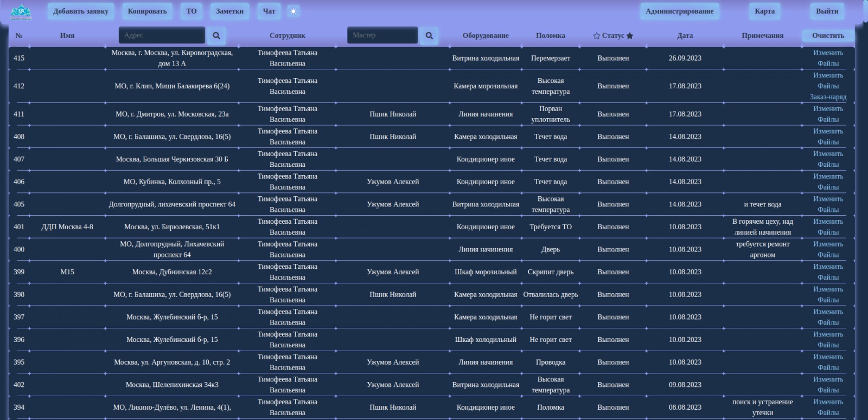The height and width of the screenshot is (420, 868).
Task: Click Изменить for request 406
Action: pos(828,177)
